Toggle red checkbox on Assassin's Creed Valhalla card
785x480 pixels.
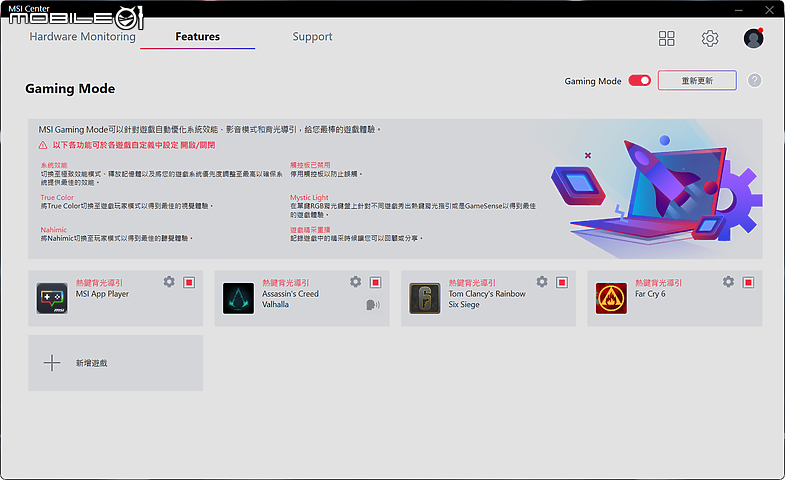tap(375, 283)
